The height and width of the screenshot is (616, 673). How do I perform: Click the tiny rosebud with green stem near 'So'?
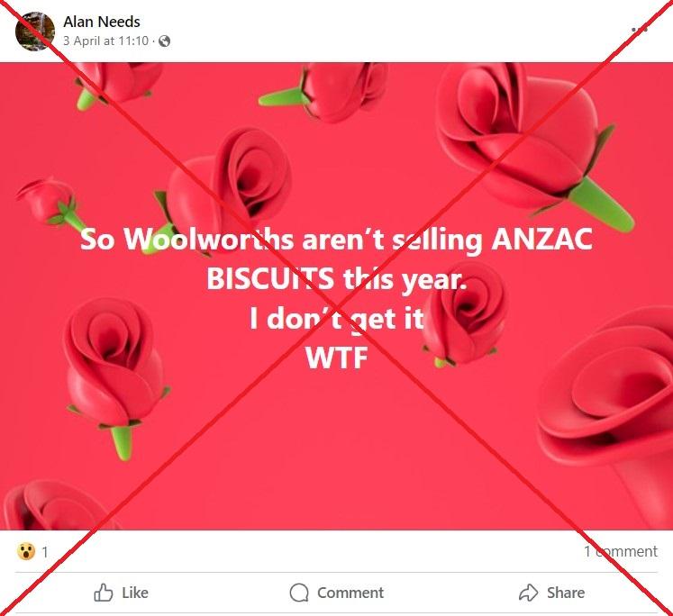pyautogui.click(x=50, y=203)
